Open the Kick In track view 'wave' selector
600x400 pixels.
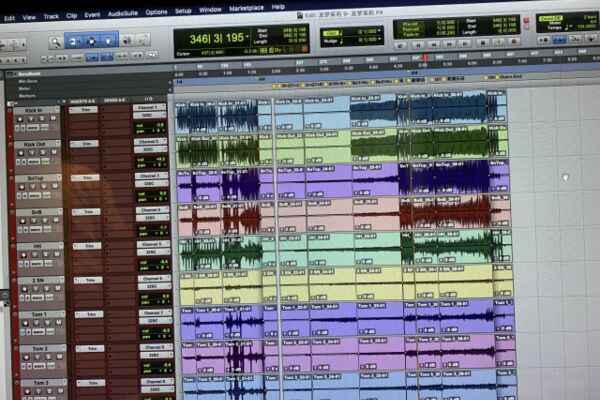[x=33, y=128]
